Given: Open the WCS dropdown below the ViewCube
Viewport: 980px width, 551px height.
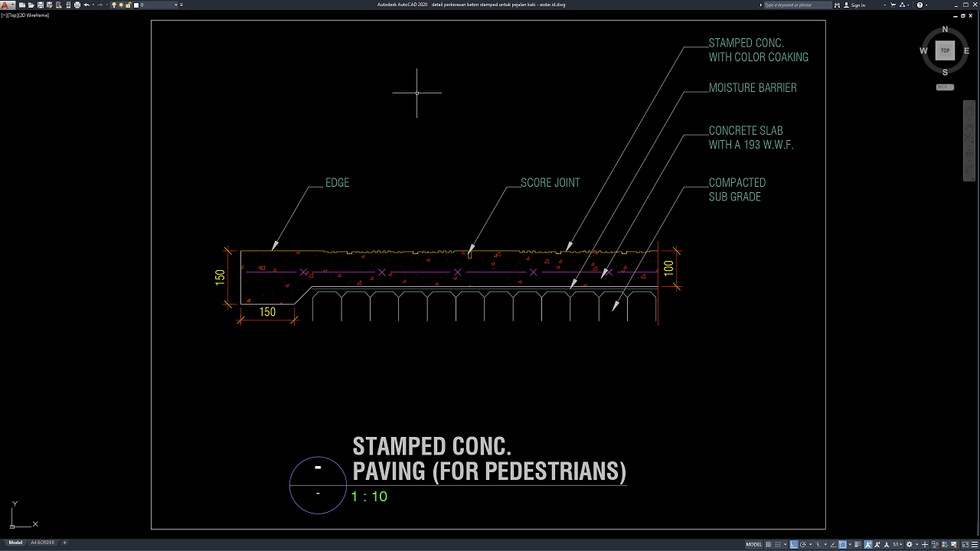Looking at the screenshot, I should [x=945, y=87].
